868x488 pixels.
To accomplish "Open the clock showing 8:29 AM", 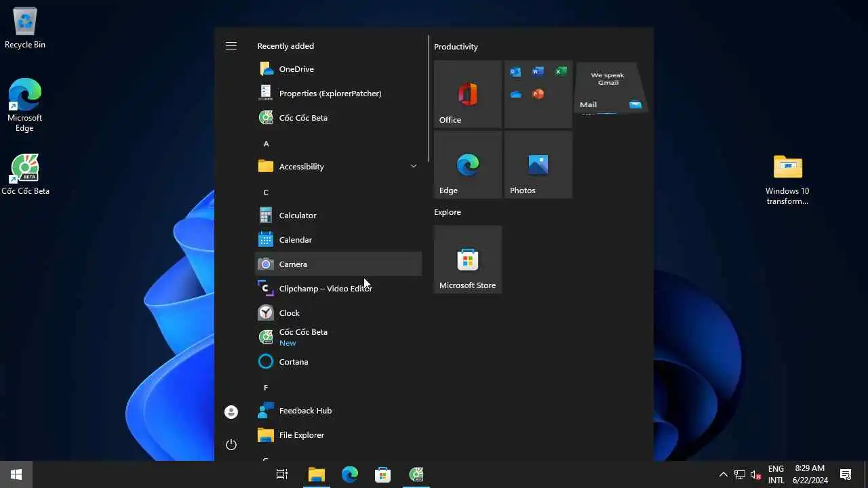I will click(x=810, y=474).
